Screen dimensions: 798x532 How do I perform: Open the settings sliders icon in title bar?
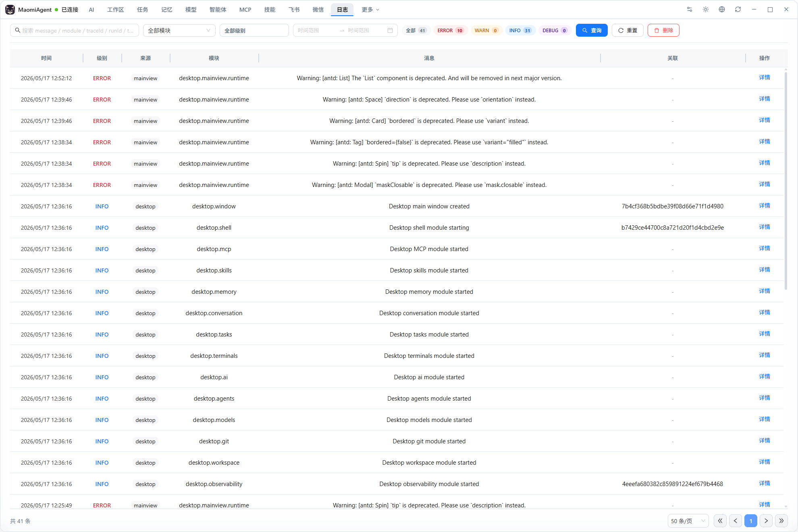(x=690, y=9)
